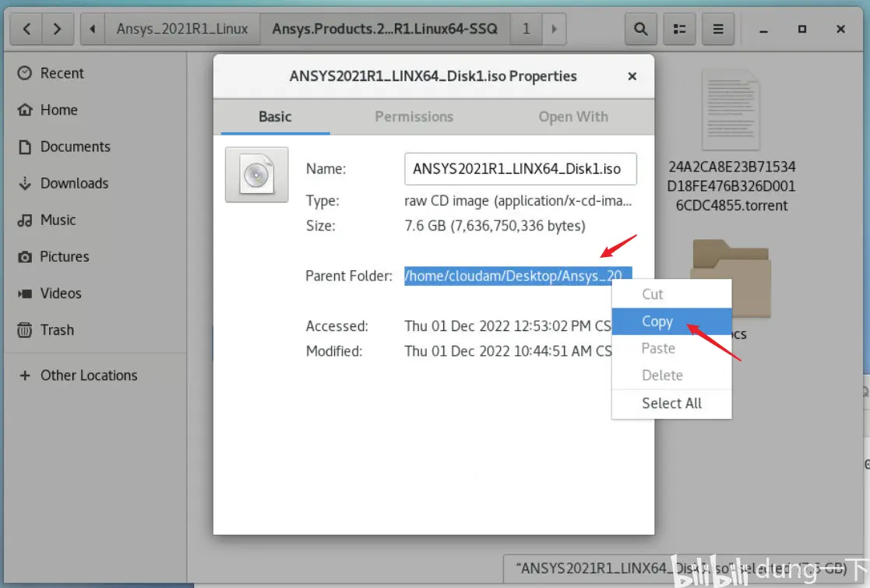Open Music in the sidebar
The width and height of the screenshot is (870, 588).
pyautogui.click(x=58, y=220)
